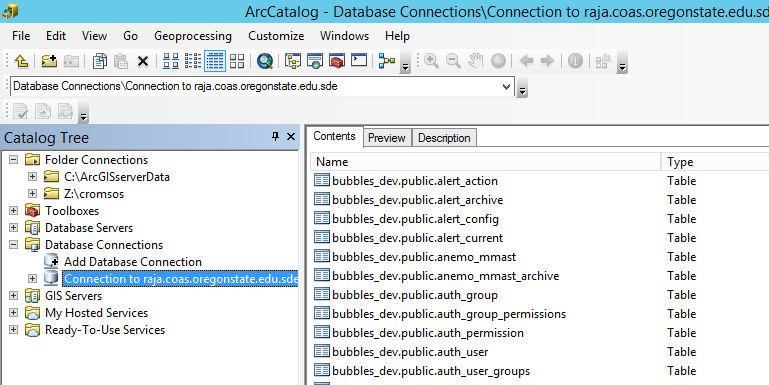Click the Delete (X) toolbar icon
Viewport: 769px width, 385px height.
143,61
